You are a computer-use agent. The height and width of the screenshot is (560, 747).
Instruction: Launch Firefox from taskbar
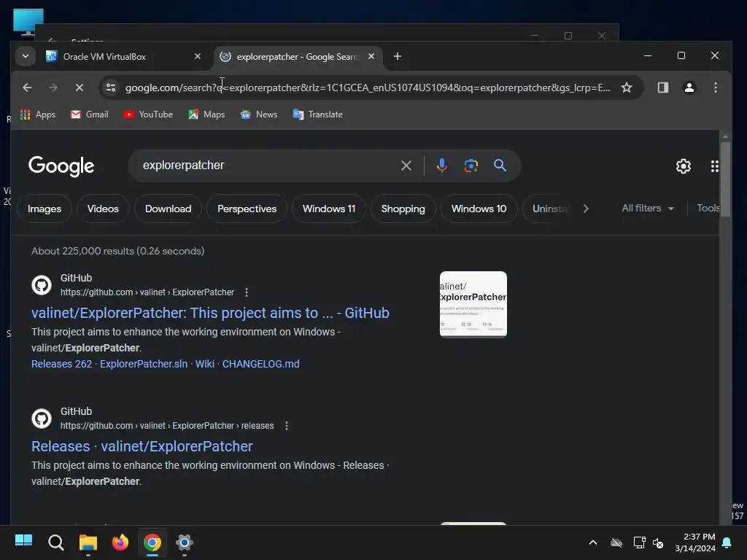(120, 542)
